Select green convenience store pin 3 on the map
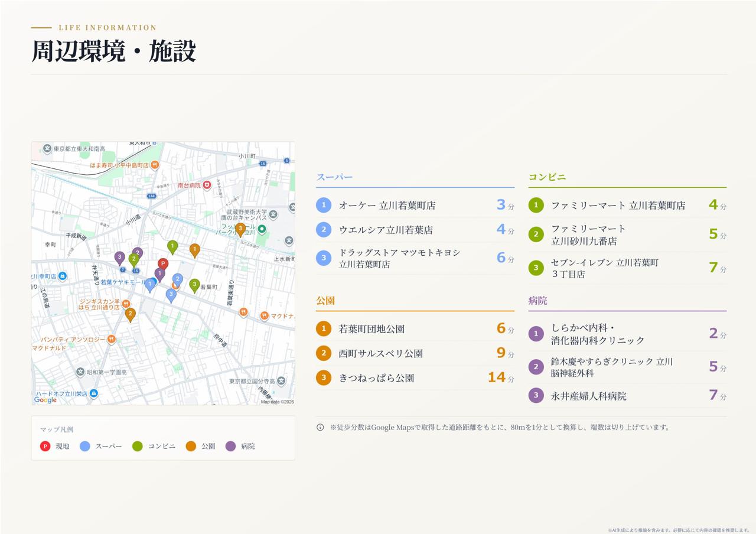Viewport: 756px width, 534px height. [x=194, y=286]
